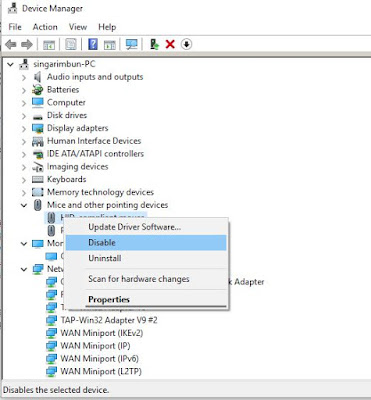Click the TAP-Win32 Adapter V9 #2 icon
Image resolution: width=371 pixels, height=400 pixels.
pyautogui.click(x=51, y=320)
